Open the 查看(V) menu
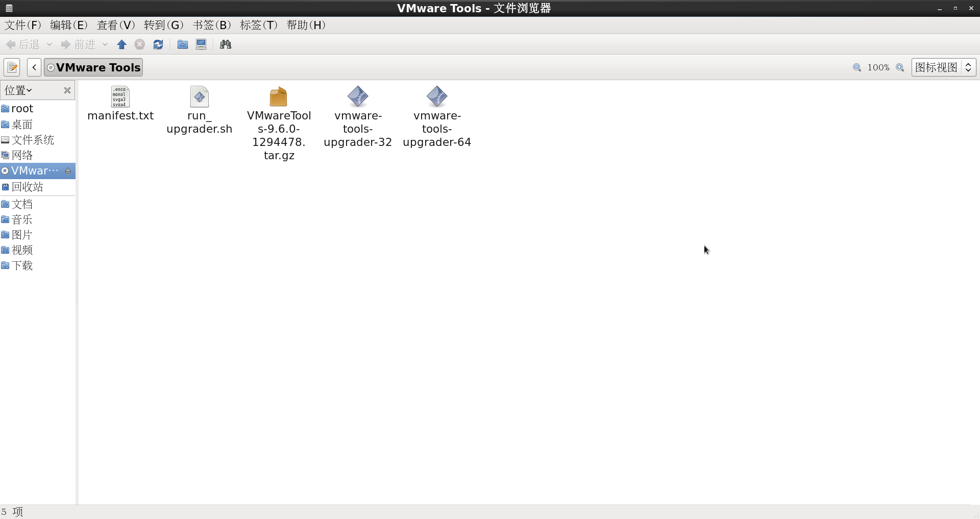The width and height of the screenshot is (980, 519). pos(116,25)
